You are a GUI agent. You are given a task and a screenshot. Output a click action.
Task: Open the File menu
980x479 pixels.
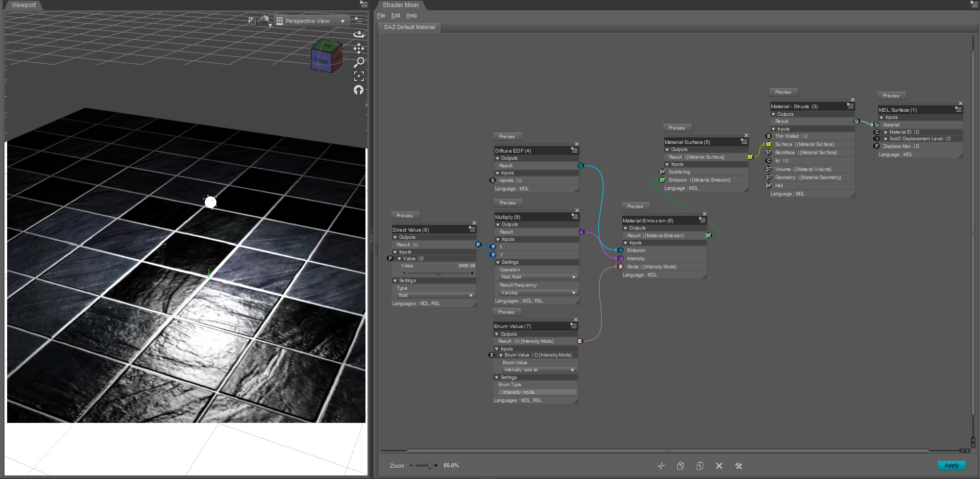click(381, 15)
